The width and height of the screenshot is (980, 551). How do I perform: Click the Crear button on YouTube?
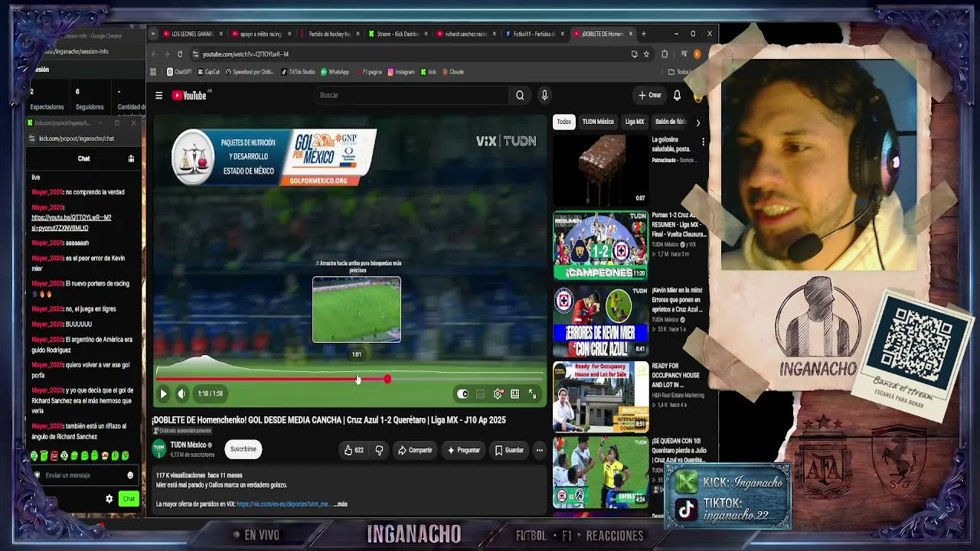click(x=650, y=96)
